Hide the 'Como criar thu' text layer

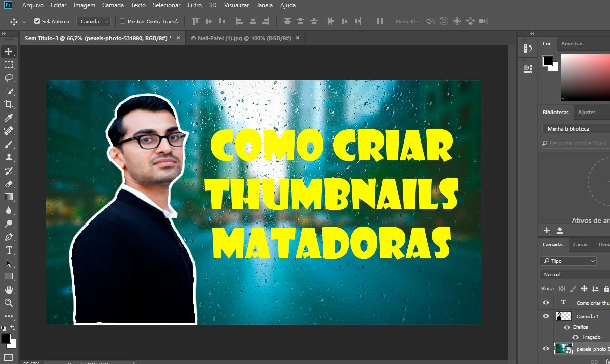[x=546, y=302]
